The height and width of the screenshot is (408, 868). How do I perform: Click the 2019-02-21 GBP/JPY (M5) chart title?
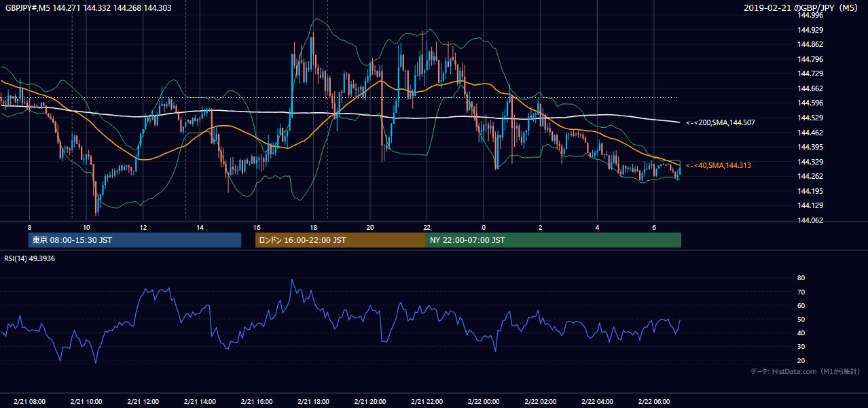click(x=801, y=7)
